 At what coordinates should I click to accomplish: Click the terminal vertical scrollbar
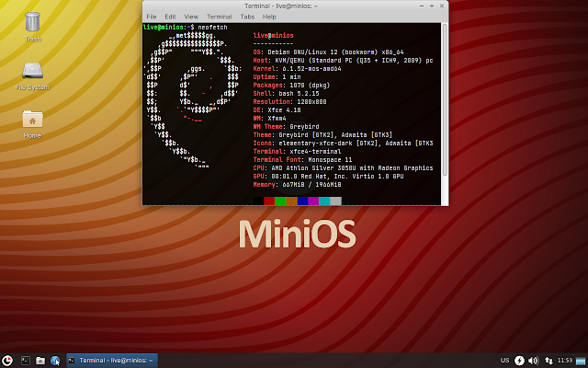(x=445, y=99)
